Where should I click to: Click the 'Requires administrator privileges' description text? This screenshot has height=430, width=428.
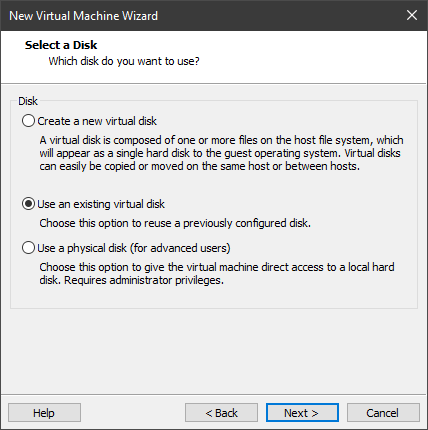click(144, 280)
